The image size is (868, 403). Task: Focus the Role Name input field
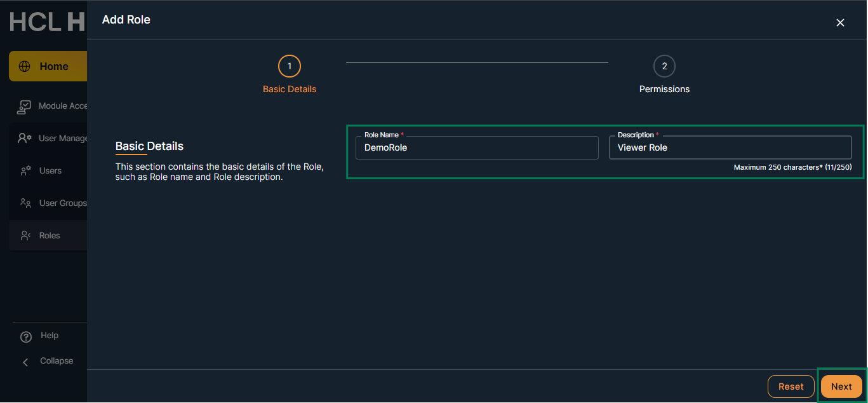476,147
